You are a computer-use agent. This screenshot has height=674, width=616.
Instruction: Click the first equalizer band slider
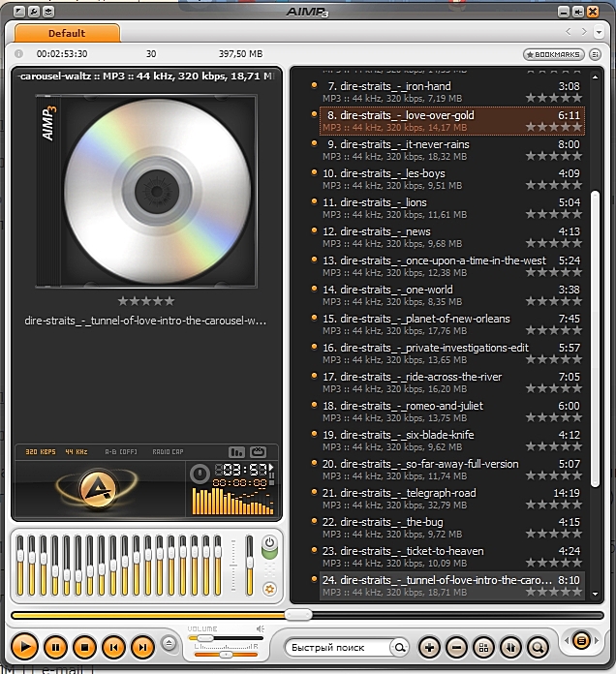[20, 566]
